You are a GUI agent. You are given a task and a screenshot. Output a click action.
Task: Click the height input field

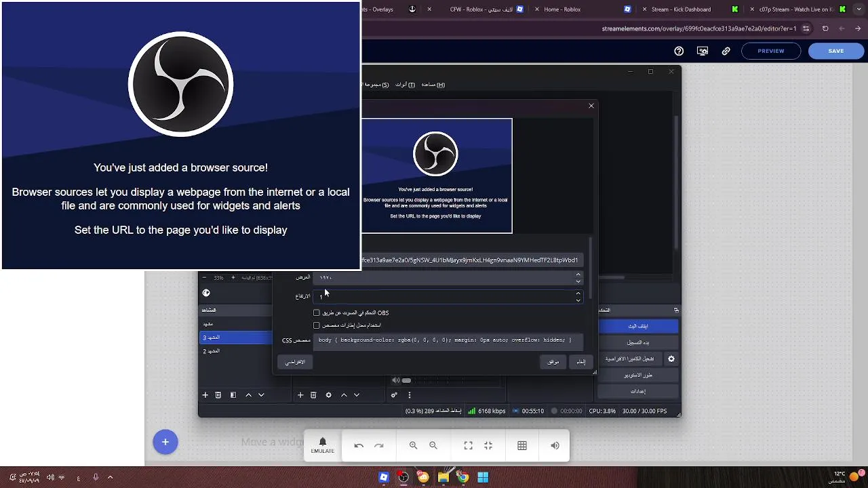pos(443,296)
